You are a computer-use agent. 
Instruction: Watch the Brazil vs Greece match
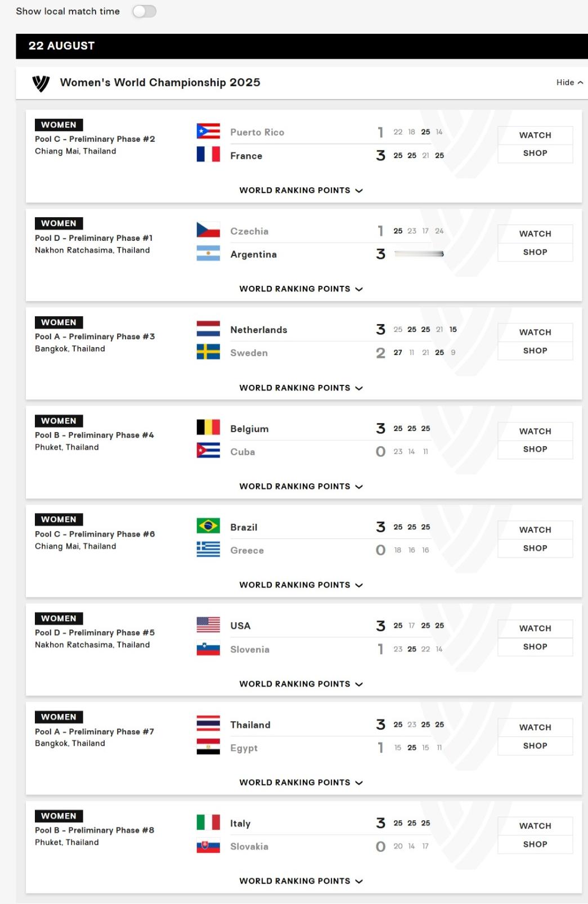point(535,530)
